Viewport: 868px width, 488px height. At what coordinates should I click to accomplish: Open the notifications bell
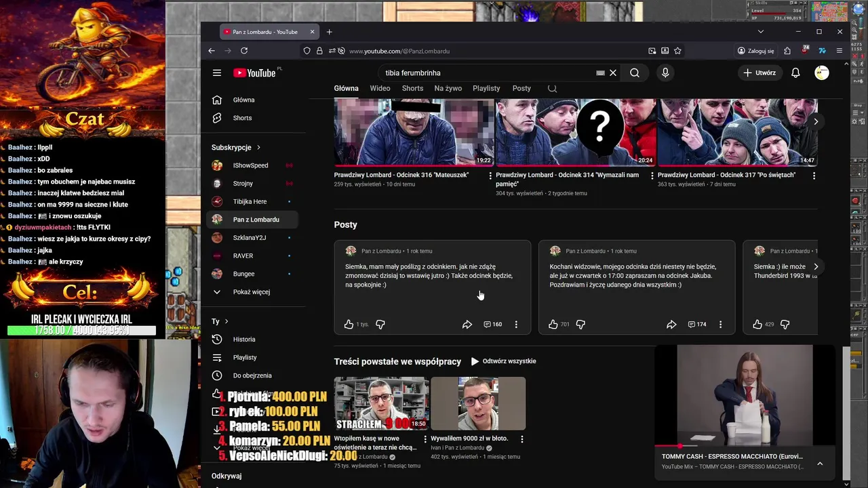pos(795,73)
